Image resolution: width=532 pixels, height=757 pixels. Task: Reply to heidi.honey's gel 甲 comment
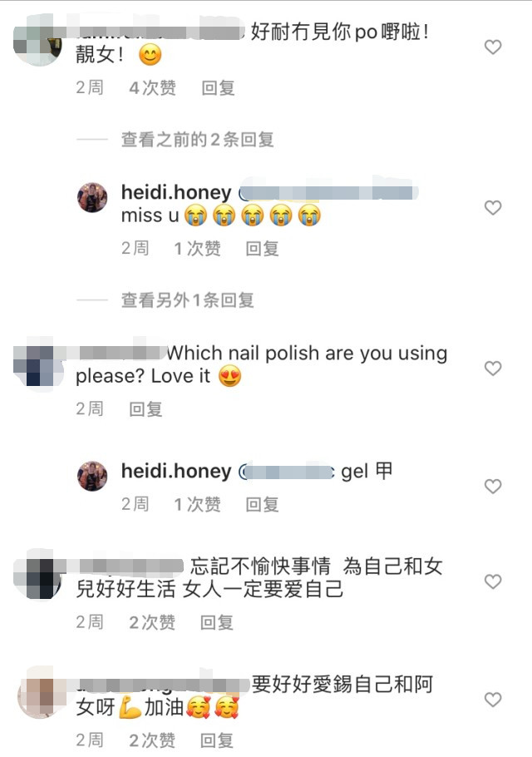(263, 504)
